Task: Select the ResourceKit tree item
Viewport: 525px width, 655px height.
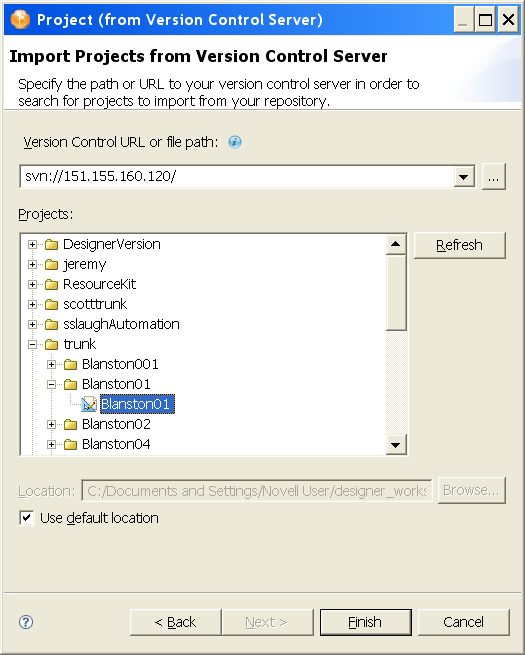Action: click(99, 284)
